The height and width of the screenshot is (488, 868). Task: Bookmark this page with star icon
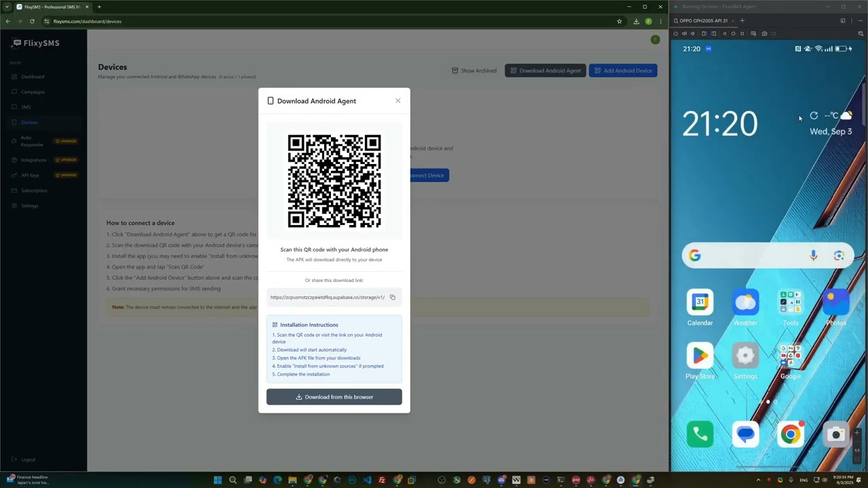pos(619,21)
